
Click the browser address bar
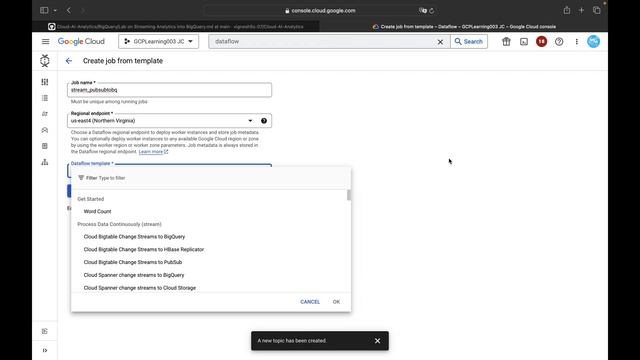coord(320,11)
